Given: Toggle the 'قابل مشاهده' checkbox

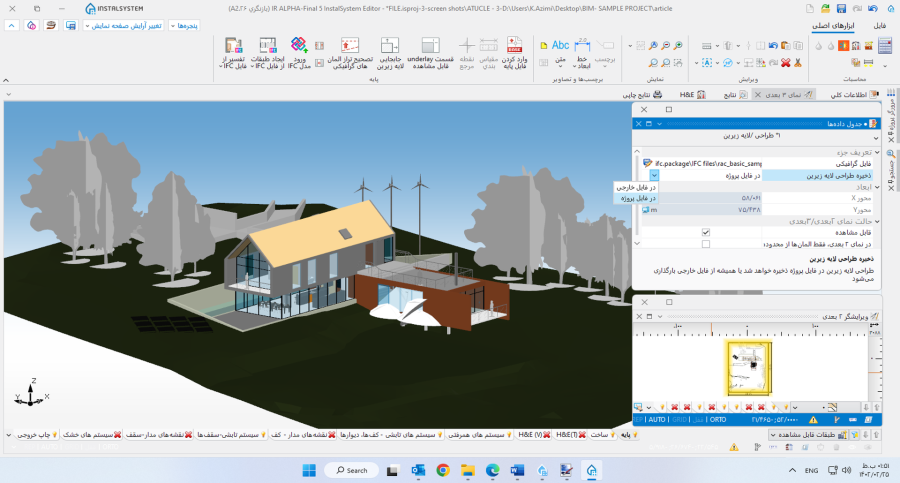Looking at the screenshot, I should pos(706,232).
